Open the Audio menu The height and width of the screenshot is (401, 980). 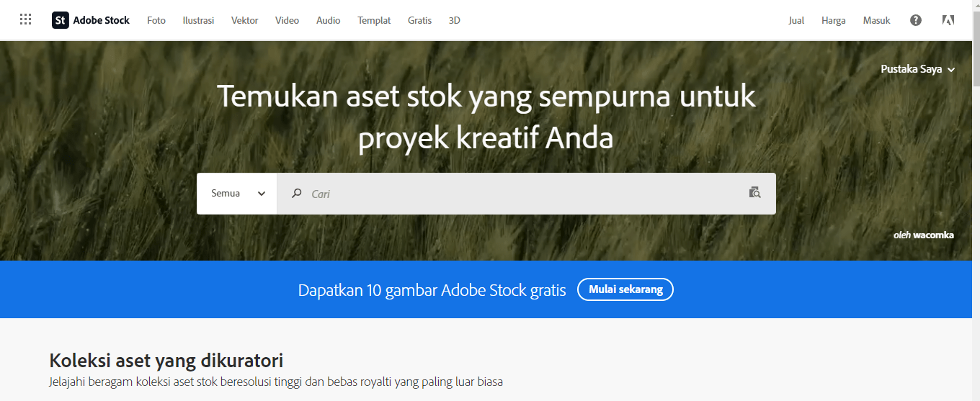point(328,20)
